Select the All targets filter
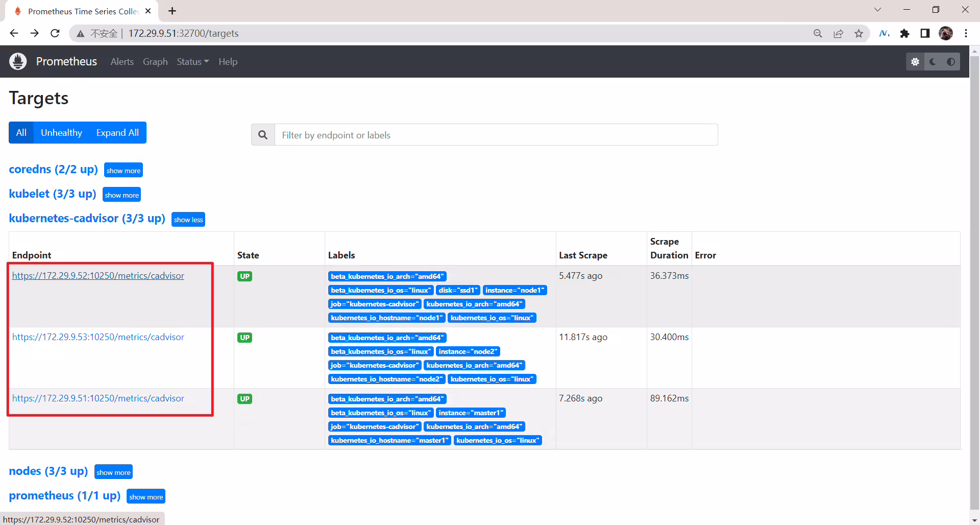 tap(21, 132)
